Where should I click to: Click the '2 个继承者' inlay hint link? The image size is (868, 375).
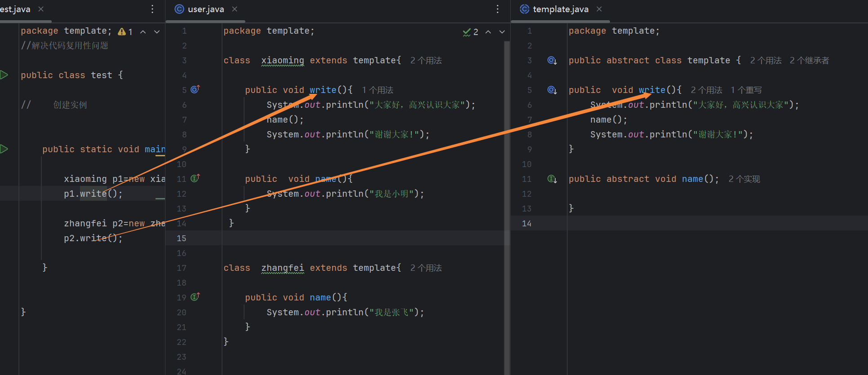pos(809,61)
